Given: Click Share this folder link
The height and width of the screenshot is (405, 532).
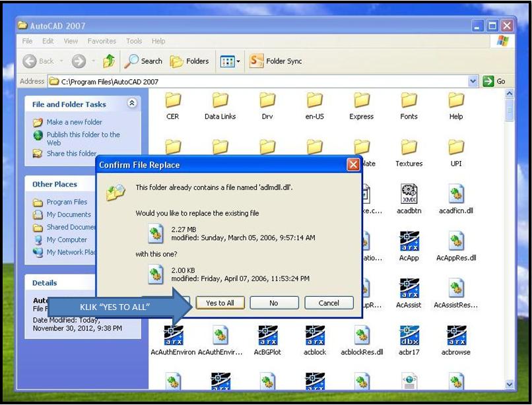Looking at the screenshot, I should point(71,154).
